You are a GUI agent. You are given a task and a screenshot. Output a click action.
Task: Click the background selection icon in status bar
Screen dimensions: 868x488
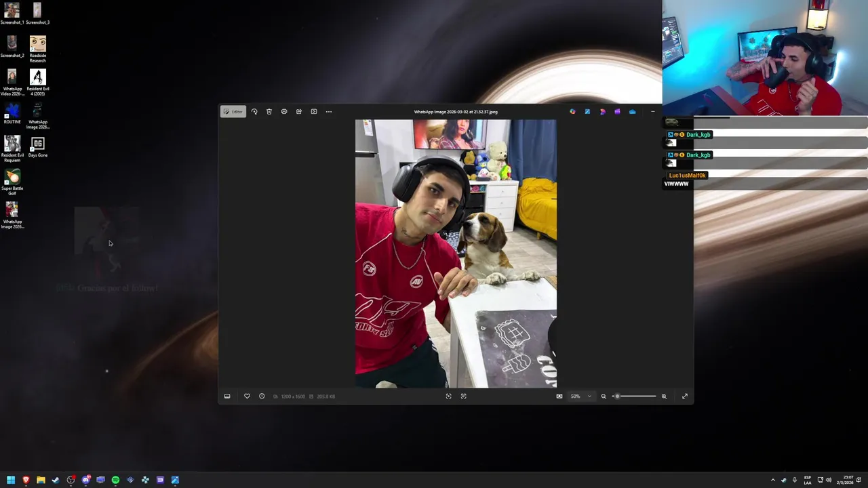click(464, 396)
